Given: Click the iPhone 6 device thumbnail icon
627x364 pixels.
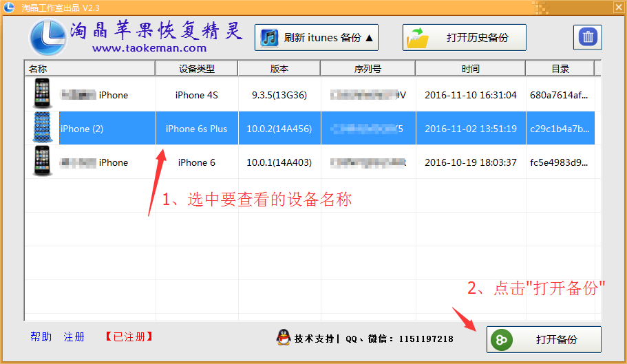Looking at the screenshot, I should point(43,161).
